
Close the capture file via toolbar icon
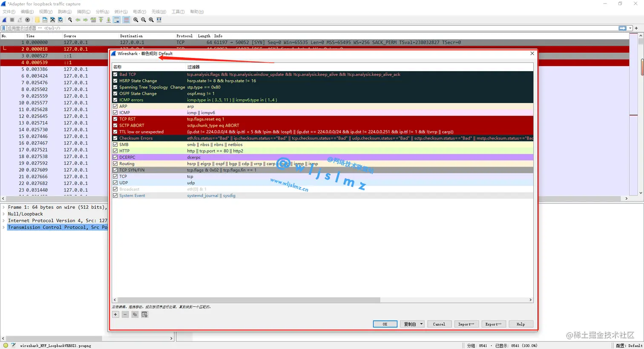[x=52, y=20]
